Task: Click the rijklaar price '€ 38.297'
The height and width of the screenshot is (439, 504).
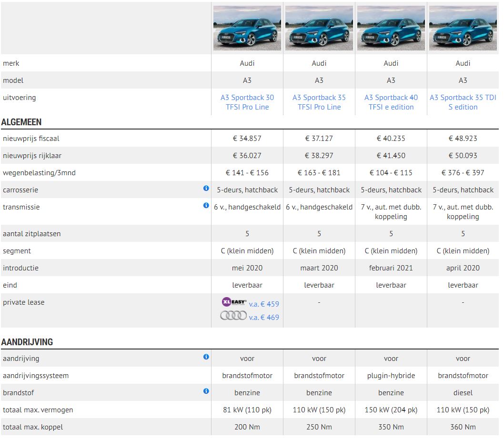Action: [319, 156]
